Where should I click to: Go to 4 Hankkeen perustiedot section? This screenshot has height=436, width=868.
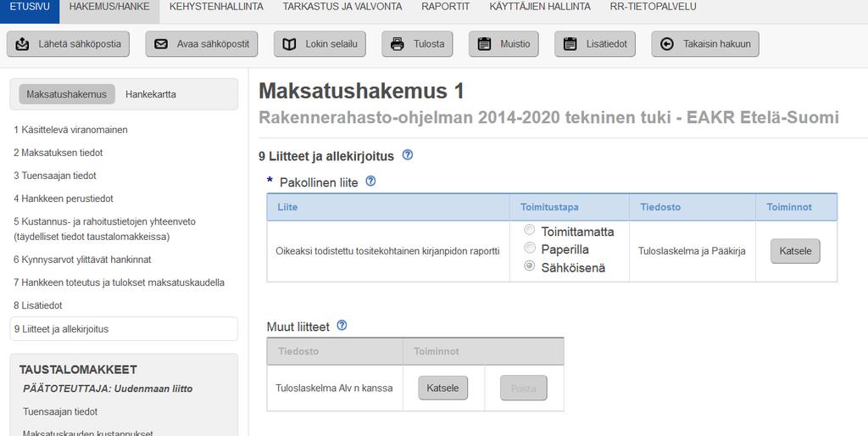64,198
